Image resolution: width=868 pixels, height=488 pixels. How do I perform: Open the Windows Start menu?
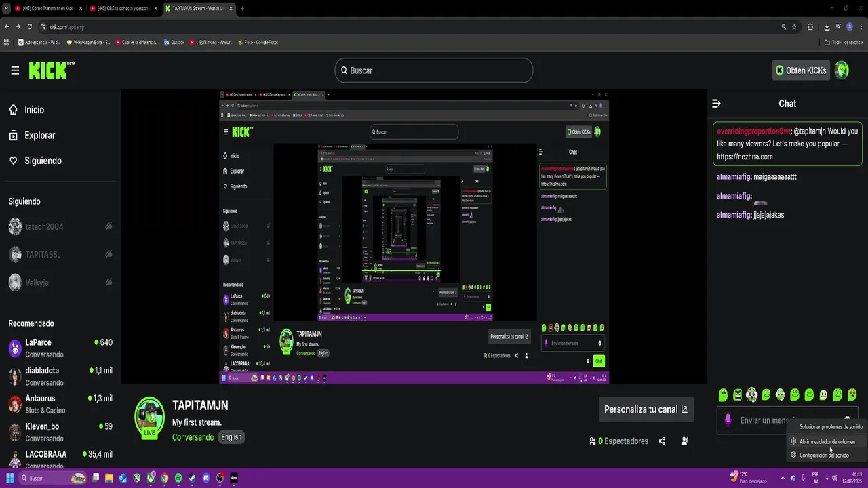[10, 478]
